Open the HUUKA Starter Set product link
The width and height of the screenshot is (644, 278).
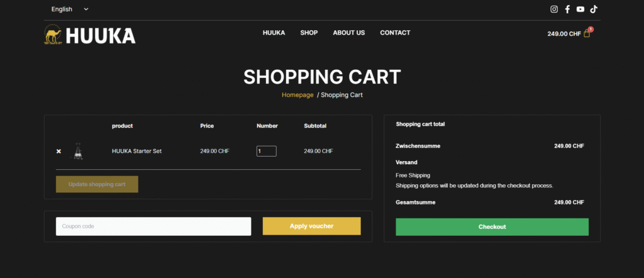click(136, 151)
